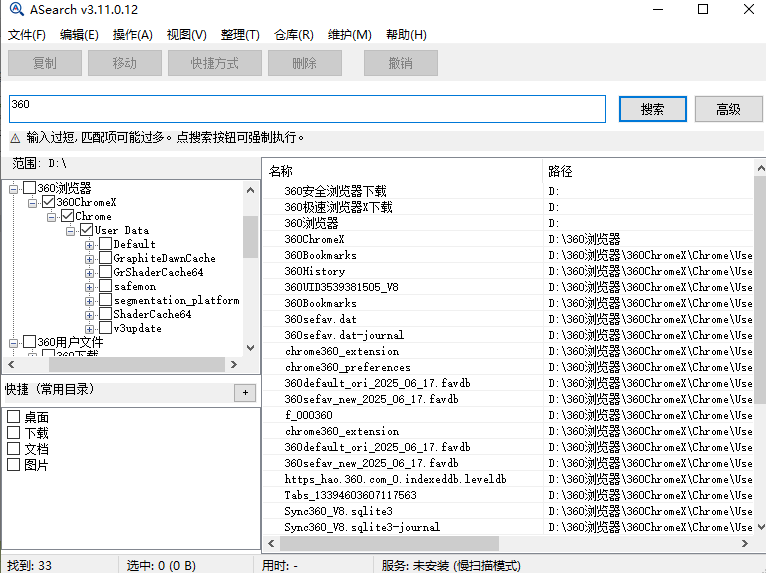
Task: Expand the GraphiteDawnCache tree node
Action: (x=89, y=259)
